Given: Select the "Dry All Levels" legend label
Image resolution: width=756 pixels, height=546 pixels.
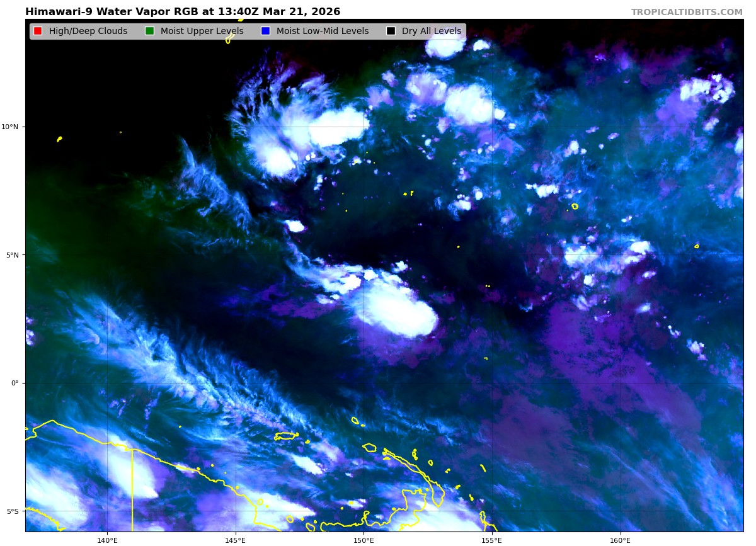Looking at the screenshot, I should (431, 31).
